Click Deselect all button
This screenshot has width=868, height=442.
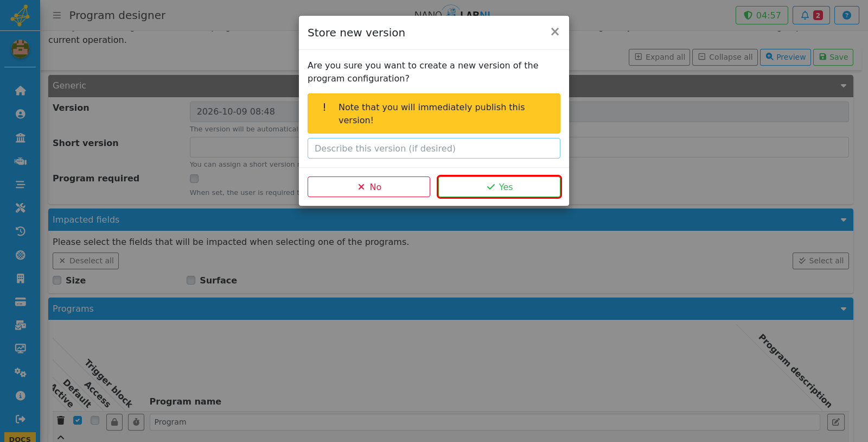pos(86,261)
